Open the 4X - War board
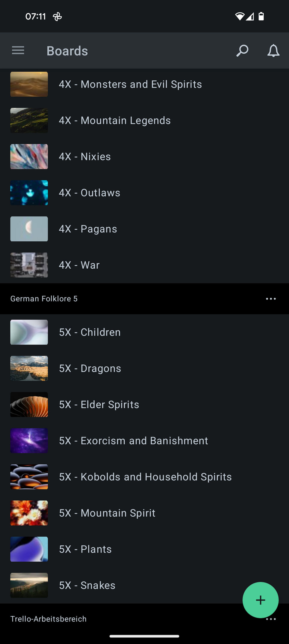The image size is (289, 644). point(79,265)
